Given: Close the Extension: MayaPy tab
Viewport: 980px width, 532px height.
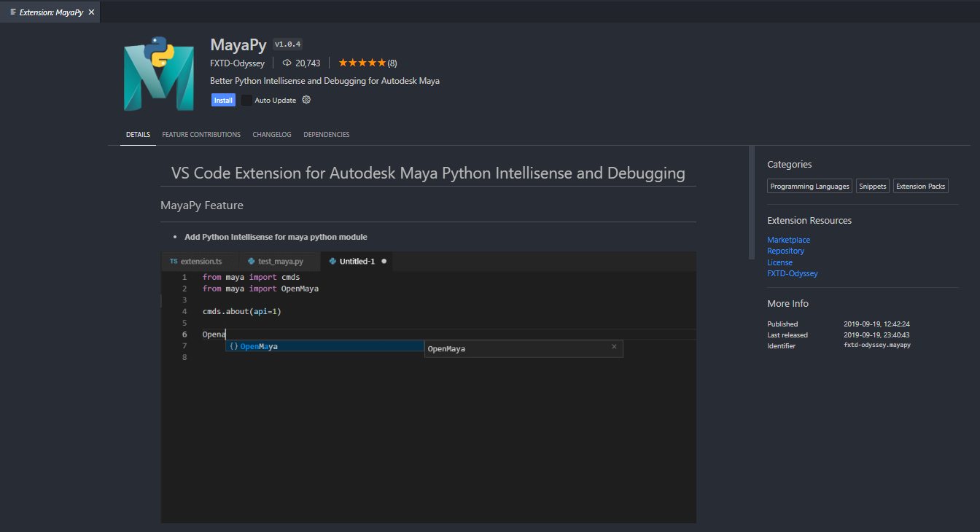Looking at the screenshot, I should tap(91, 12).
